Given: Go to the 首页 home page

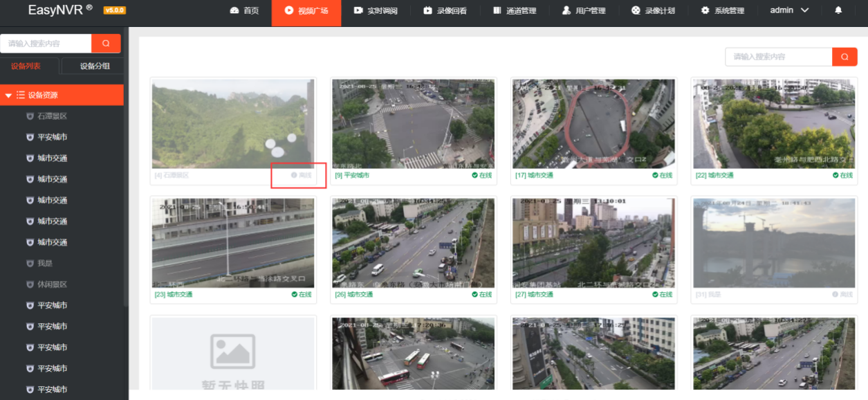Looking at the screenshot, I should (x=244, y=10).
